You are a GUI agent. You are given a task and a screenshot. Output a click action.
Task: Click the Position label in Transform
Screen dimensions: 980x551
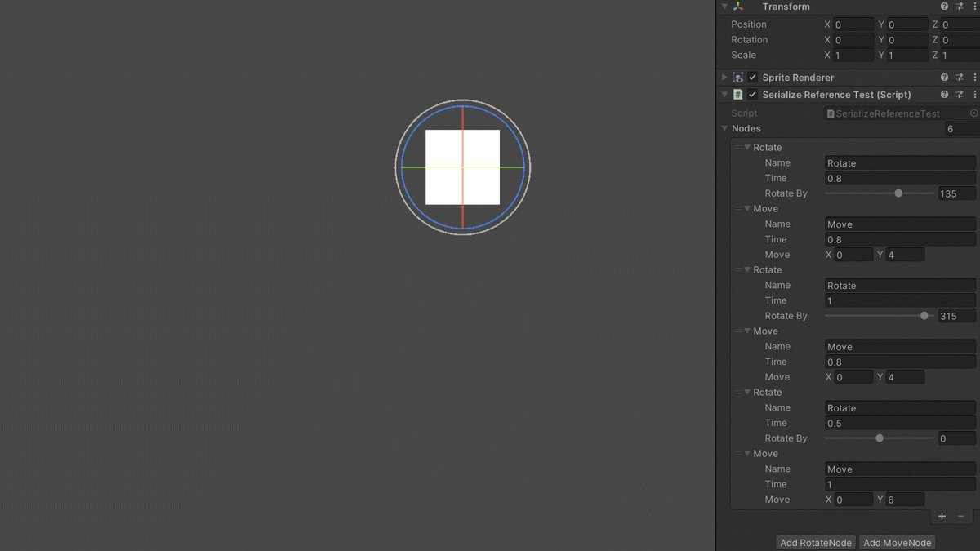coord(749,24)
